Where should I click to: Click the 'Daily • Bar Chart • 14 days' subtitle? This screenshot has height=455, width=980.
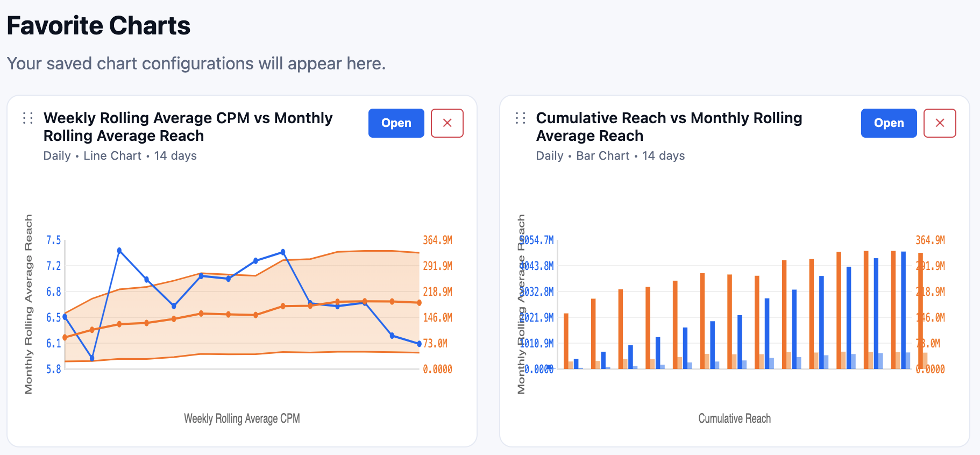click(x=610, y=156)
